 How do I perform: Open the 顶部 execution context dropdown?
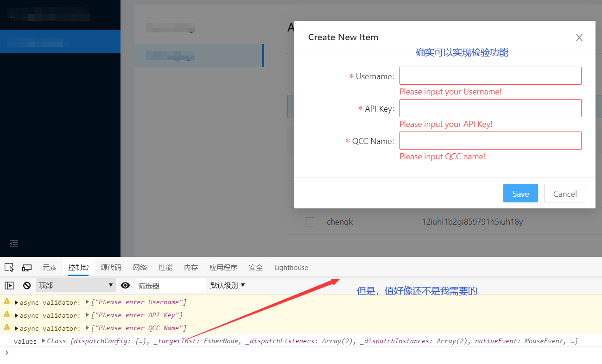76,285
